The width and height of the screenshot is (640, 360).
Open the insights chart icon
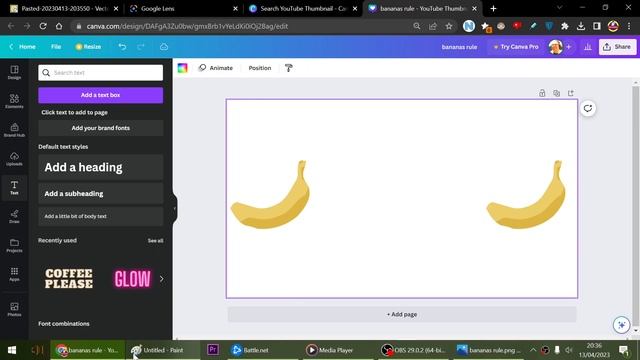(588, 47)
